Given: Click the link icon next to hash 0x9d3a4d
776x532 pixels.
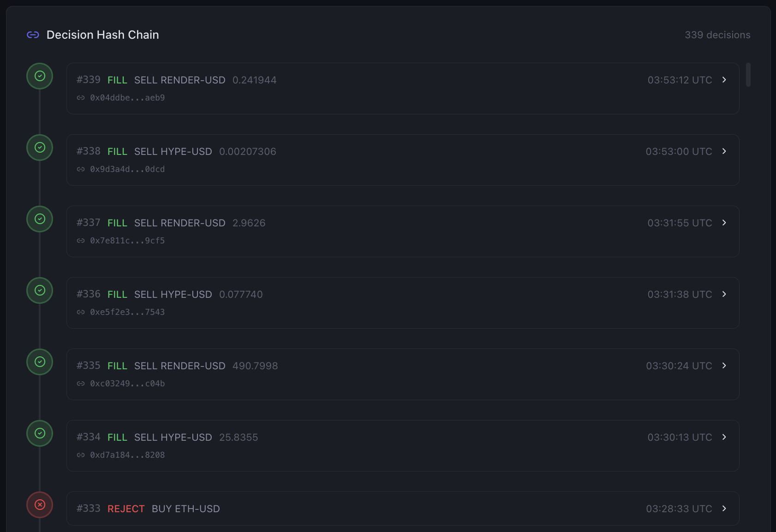Looking at the screenshot, I should pyautogui.click(x=80, y=169).
